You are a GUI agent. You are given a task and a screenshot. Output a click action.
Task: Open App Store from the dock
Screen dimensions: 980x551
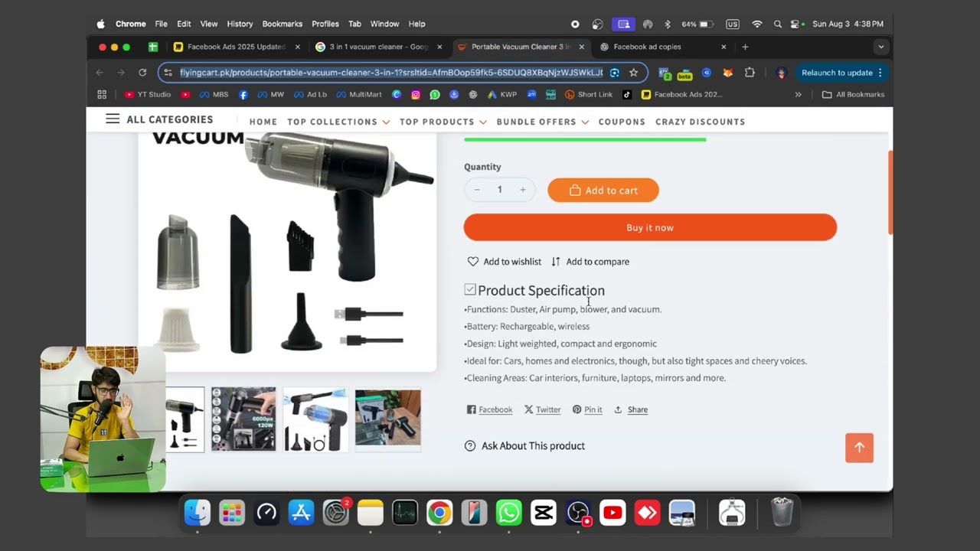click(301, 513)
